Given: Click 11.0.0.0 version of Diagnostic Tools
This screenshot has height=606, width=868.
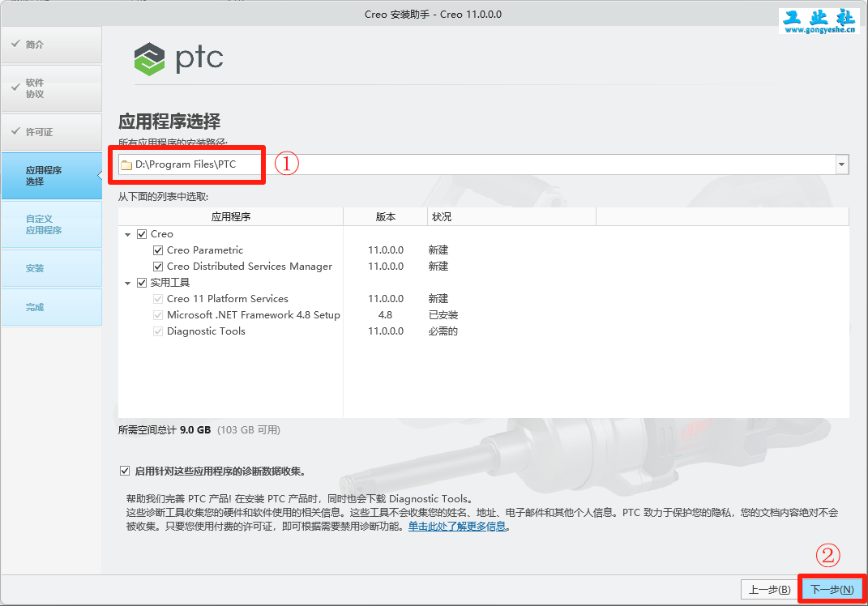Looking at the screenshot, I should point(386,331).
